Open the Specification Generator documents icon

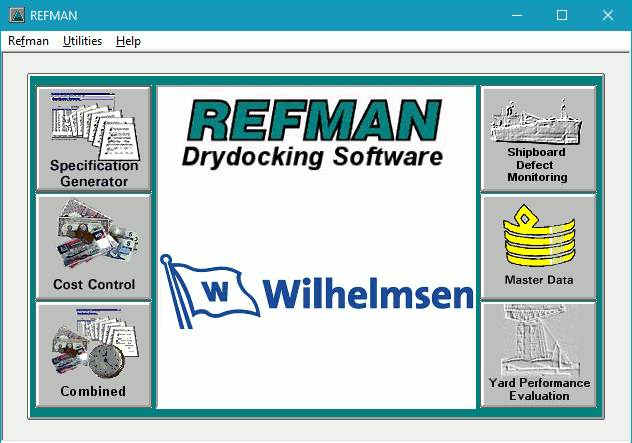click(x=93, y=125)
